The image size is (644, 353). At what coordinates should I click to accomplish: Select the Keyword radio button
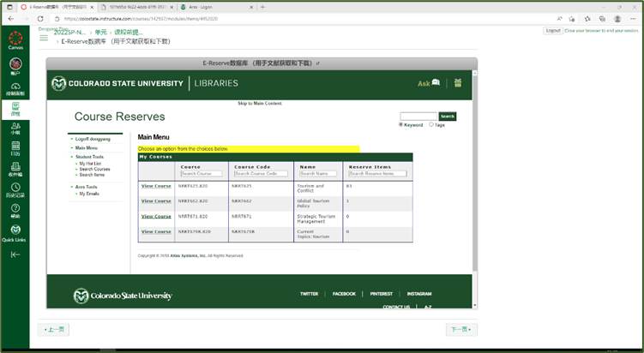(401, 124)
